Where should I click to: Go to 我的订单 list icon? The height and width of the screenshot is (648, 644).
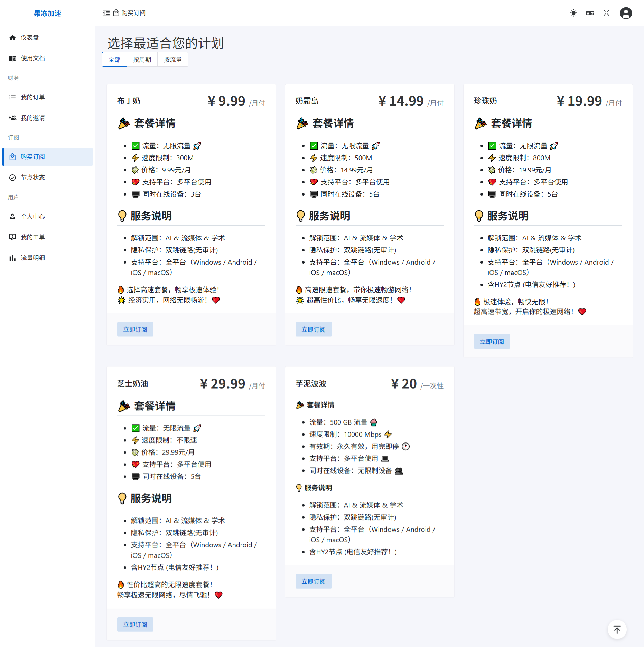pos(12,97)
